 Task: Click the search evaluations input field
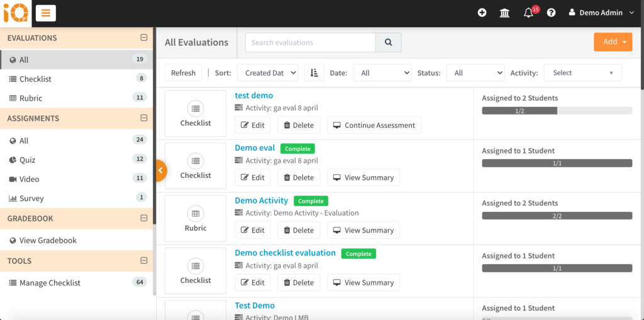[x=310, y=43]
